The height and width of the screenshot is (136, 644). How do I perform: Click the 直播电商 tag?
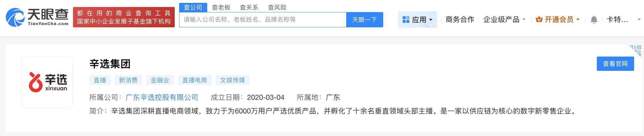point(194,80)
